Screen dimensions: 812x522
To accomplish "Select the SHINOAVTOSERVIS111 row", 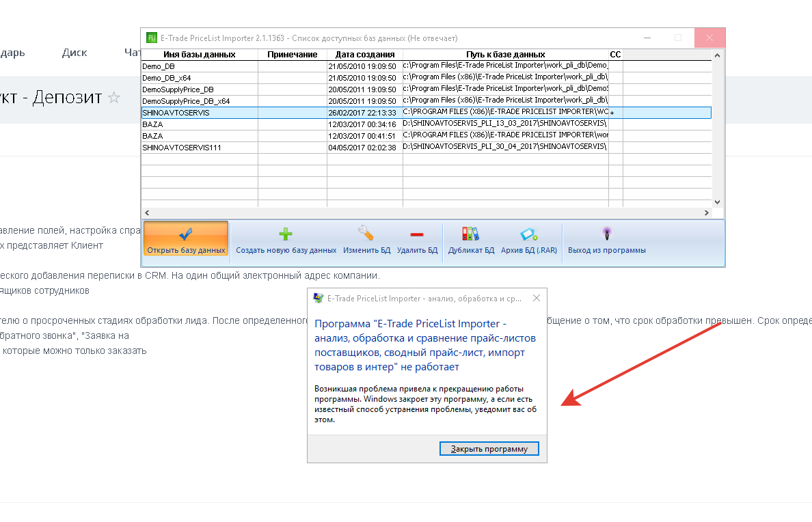I will coord(427,148).
